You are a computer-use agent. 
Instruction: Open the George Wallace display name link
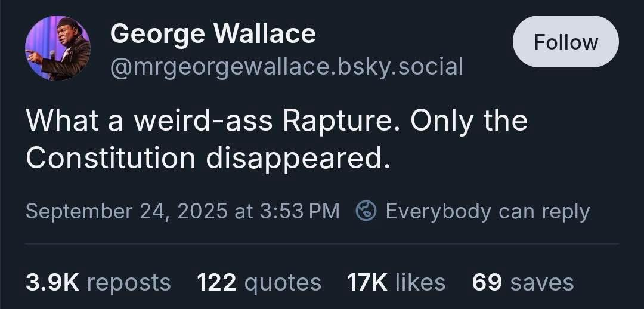213,34
